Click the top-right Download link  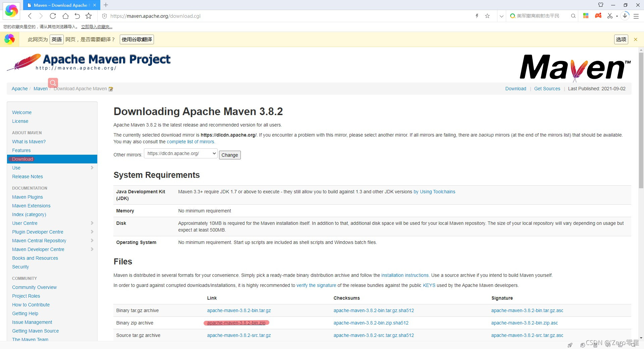pyautogui.click(x=516, y=89)
